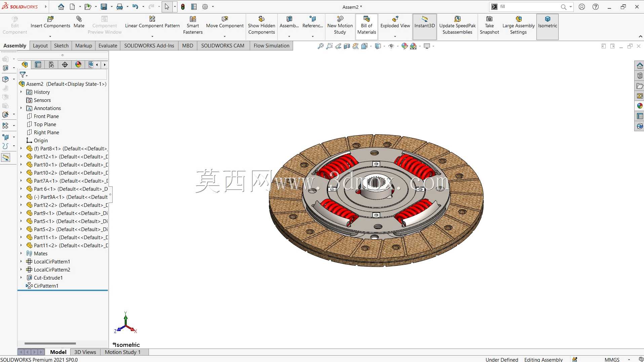Open the DimXpertManager crosshair tab
644x362 pixels.
pos(65,65)
